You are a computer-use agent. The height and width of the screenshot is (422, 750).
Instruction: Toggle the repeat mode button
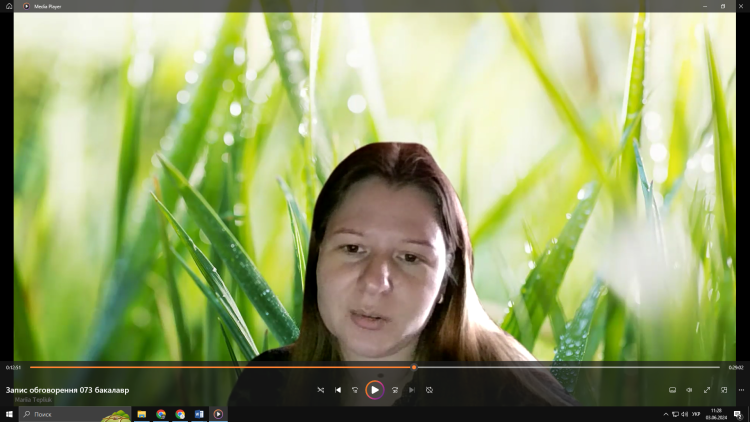click(429, 390)
